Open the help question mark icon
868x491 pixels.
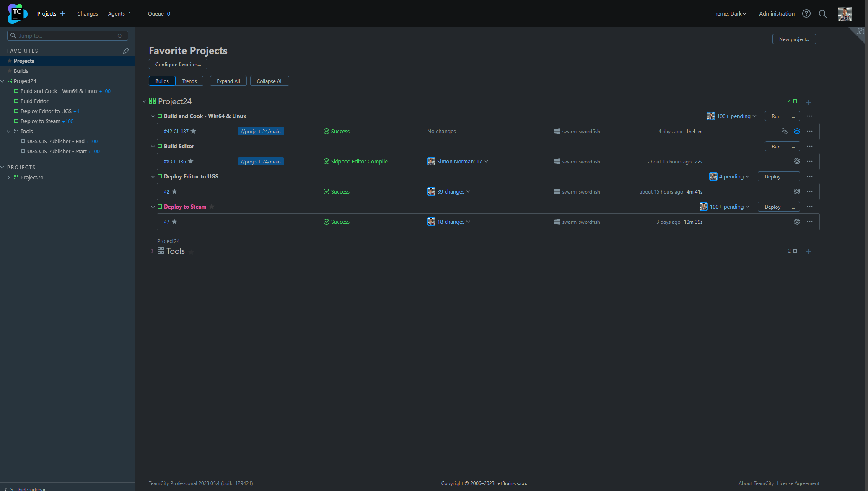click(x=806, y=13)
